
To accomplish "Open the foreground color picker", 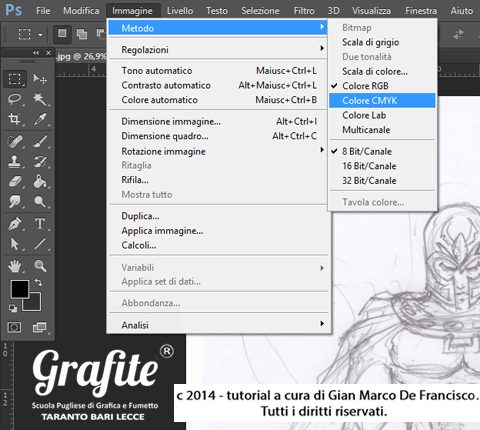I will click(20, 289).
